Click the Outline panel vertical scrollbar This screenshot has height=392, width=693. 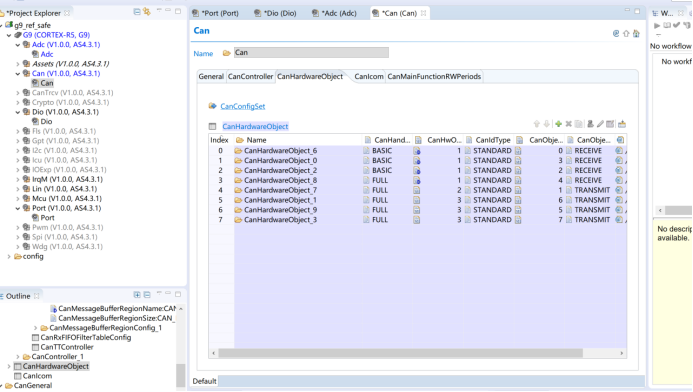pyautogui.click(x=180, y=375)
